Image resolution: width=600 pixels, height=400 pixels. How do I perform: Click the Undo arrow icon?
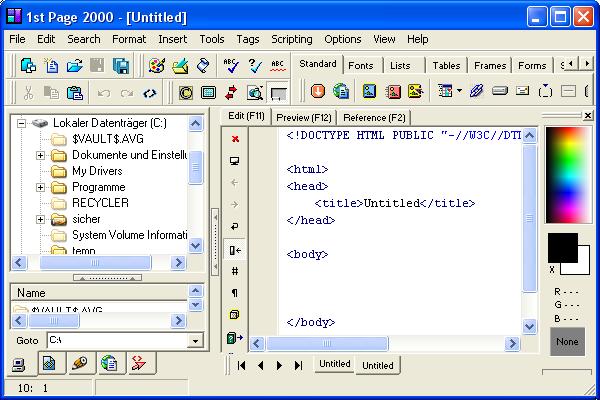click(104, 93)
